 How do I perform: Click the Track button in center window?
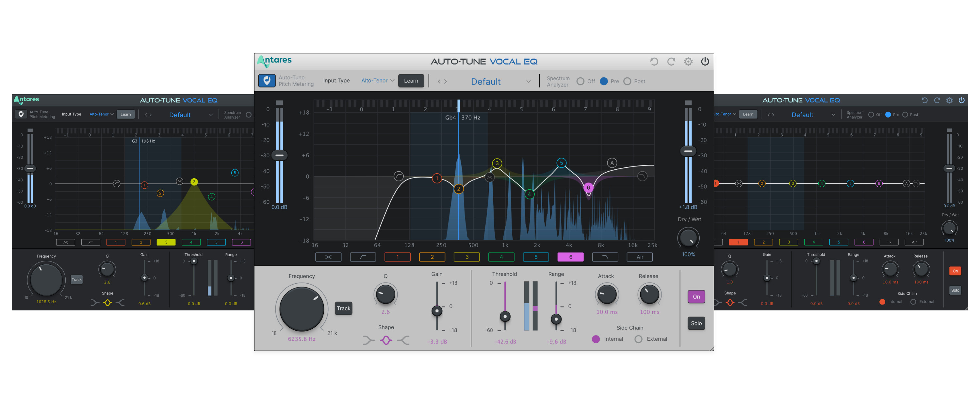click(x=343, y=308)
